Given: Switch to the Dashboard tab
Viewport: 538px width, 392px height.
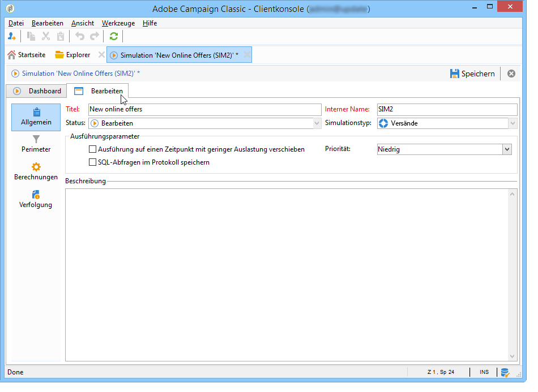Looking at the screenshot, I should coord(36,91).
